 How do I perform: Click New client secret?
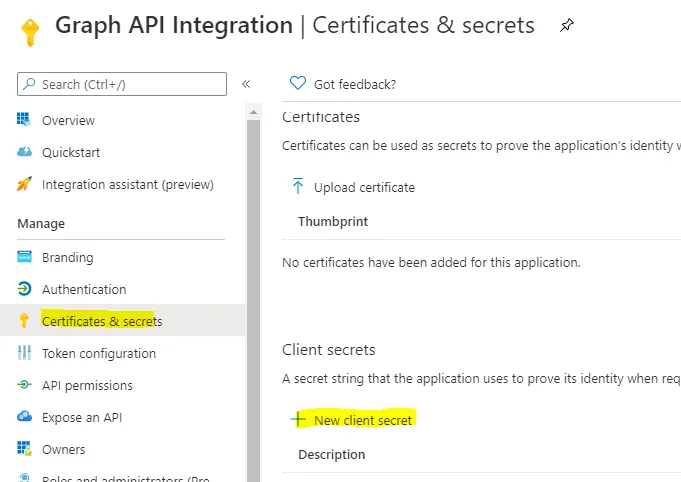click(363, 420)
